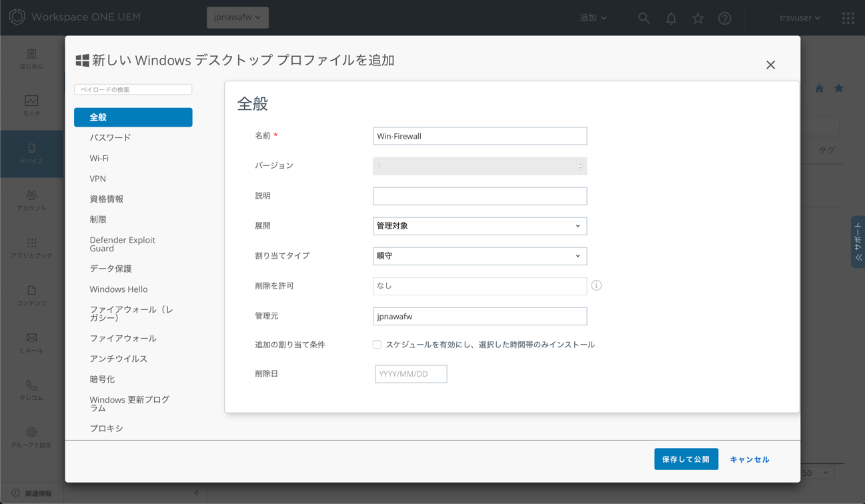Open the 展開 dropdown
865x504 pixels.
(480, 226)
